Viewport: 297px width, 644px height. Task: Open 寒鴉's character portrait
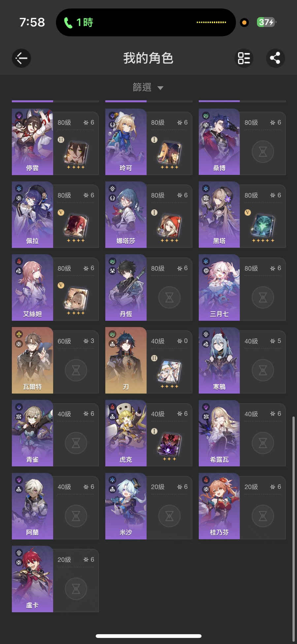219,360
